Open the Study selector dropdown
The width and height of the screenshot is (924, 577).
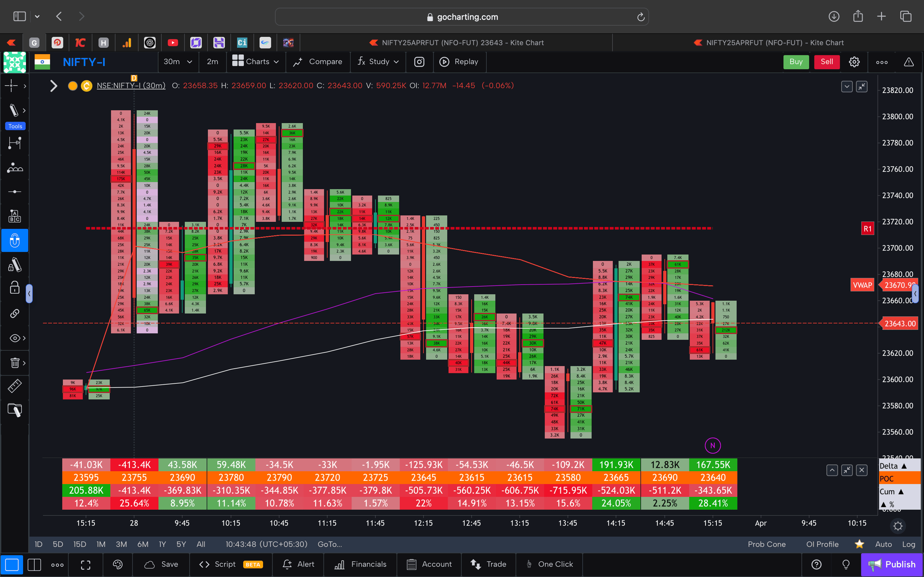pos(378,62)
